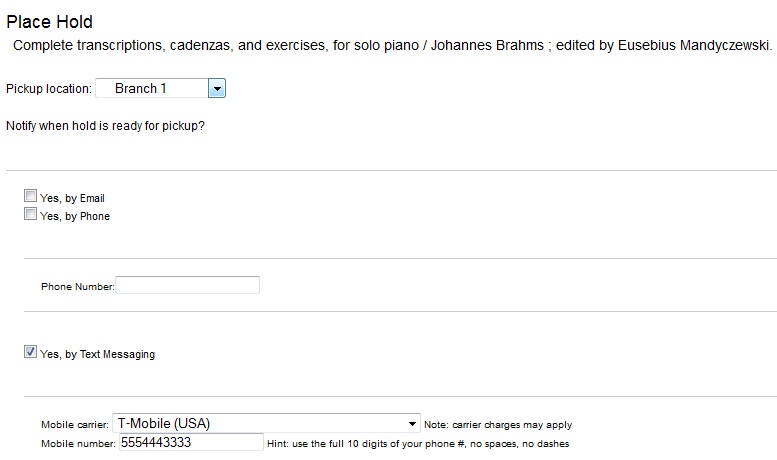Click the "Yes, by Email" label text
The image size is (777, 460).
(72, 199)
